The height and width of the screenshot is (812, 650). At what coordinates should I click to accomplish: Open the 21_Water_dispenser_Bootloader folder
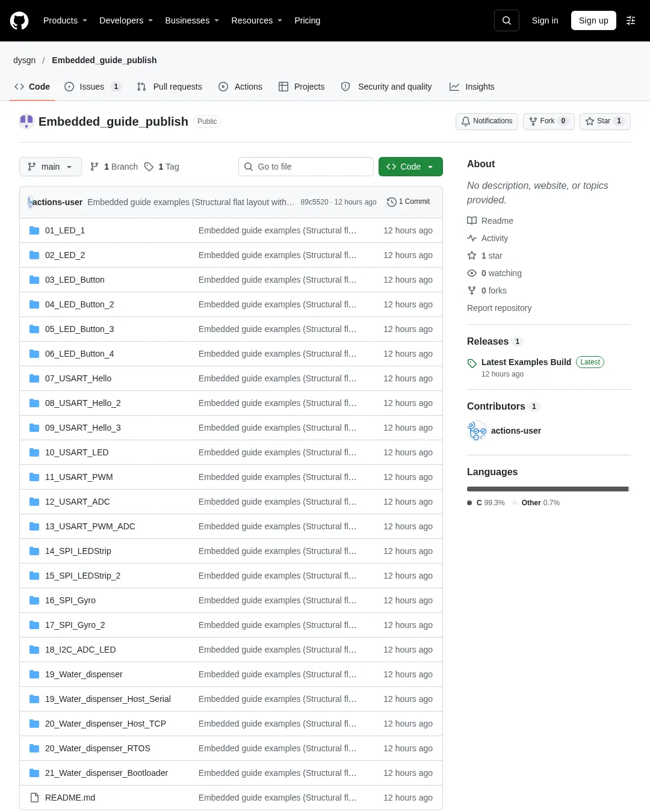click(107, 773)
